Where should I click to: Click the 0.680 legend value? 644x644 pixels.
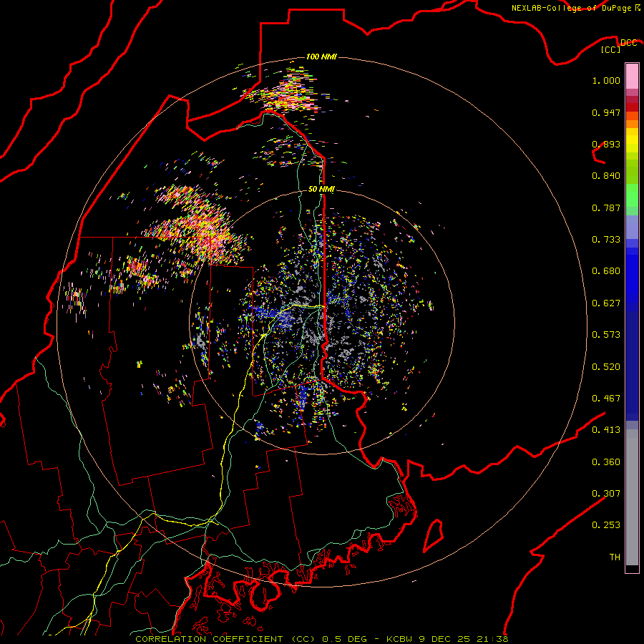point(606,271)
